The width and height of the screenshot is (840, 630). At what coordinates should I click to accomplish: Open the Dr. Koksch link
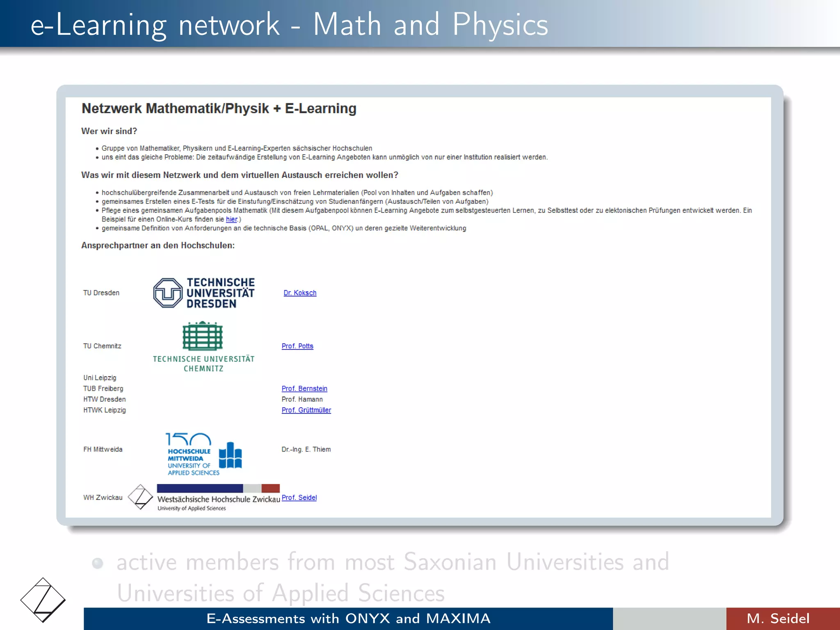click(x=300, y=293)
